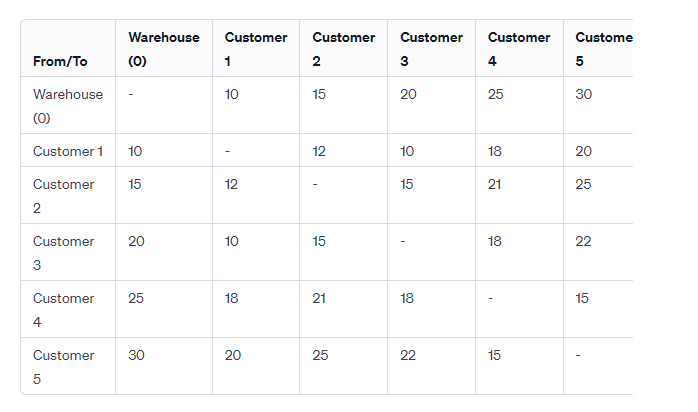698x412 pixels.
Task: Select the Customer 3 row label
Action: coord(64,253)
